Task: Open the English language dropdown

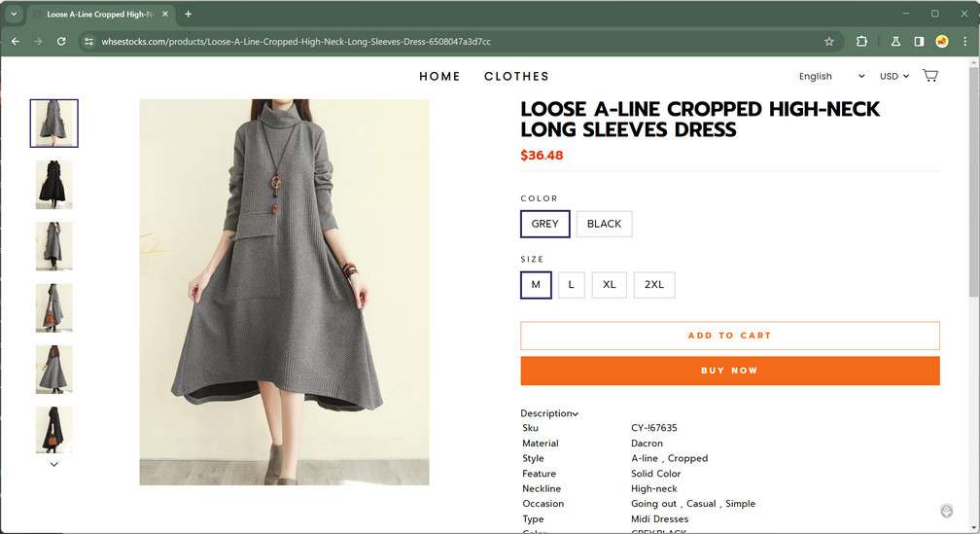Action: coord(831,76)
